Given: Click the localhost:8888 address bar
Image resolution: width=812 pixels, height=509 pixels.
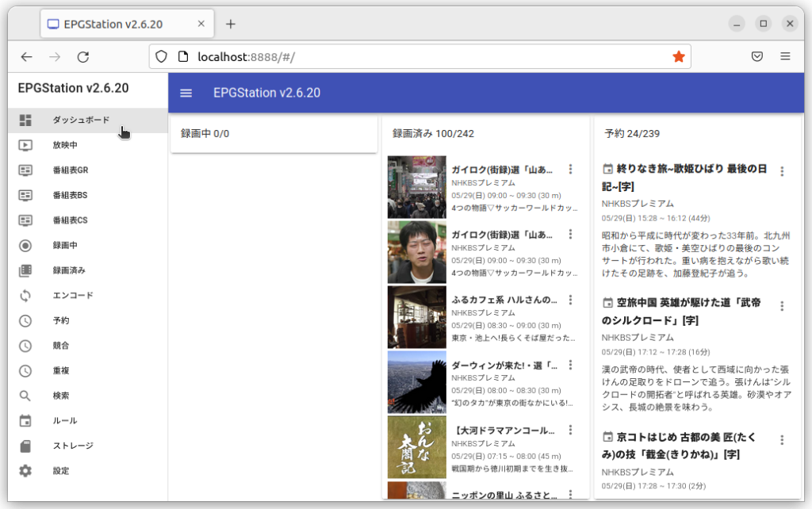Looking at the screenshot, I should (419, 57).
